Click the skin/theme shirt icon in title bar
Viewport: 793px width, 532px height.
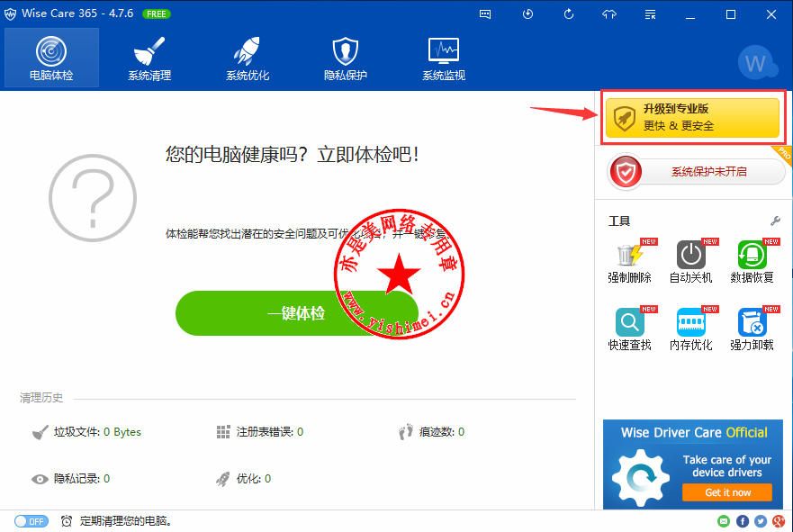tap(609, 14)
